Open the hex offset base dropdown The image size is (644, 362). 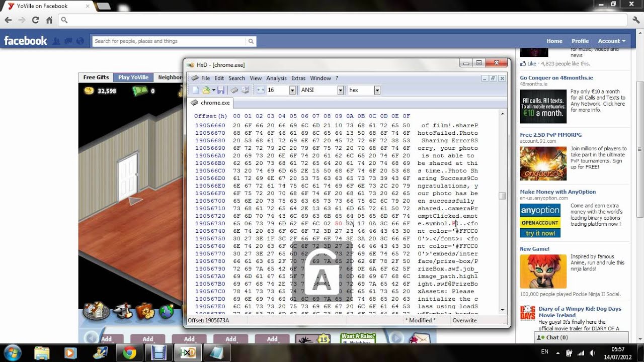tap(377, 90)
